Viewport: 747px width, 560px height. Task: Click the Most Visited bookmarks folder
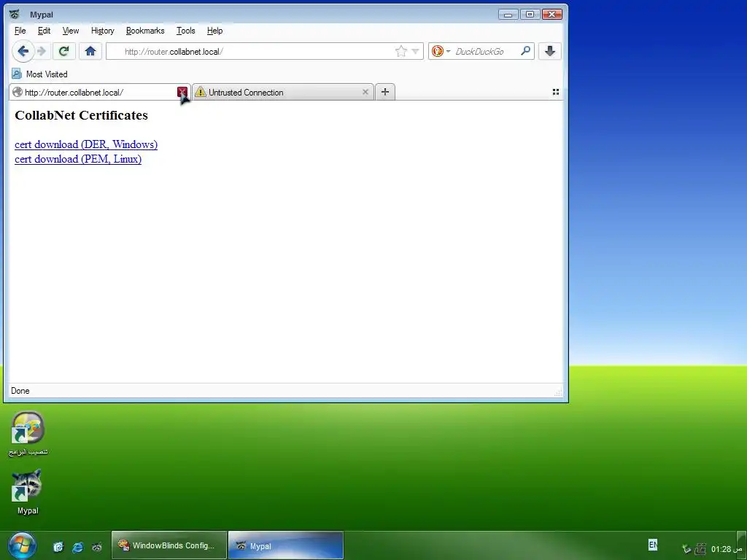click(x=39, y=74)
